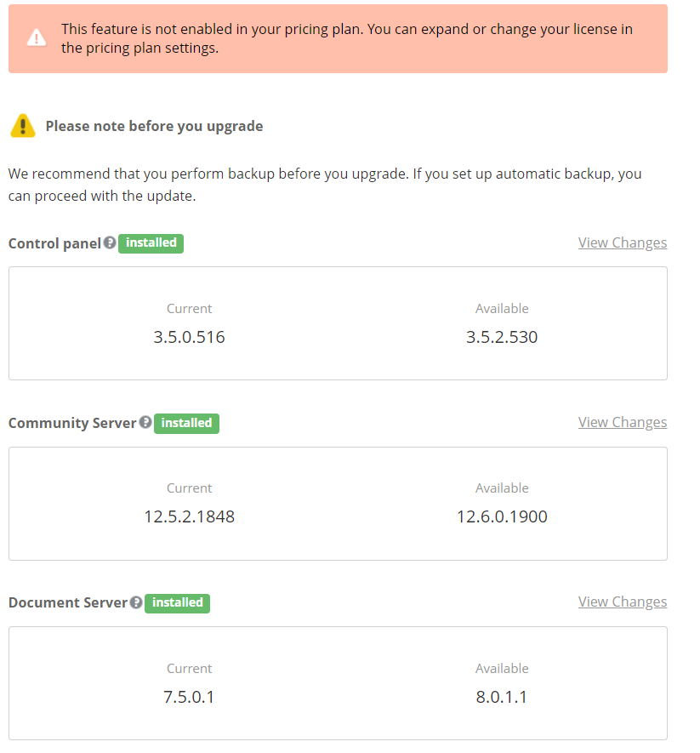Select Document Server available version 8.0.1.1
Image resolution: width=700 pixels, height=753 pixels.
tap(502, 697)
